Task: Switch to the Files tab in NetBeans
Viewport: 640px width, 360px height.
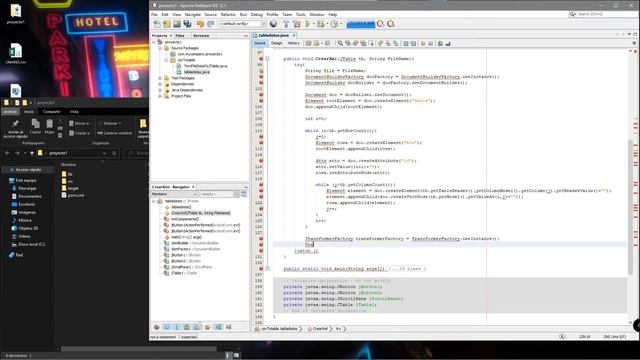Action: [x=180, y=36]
